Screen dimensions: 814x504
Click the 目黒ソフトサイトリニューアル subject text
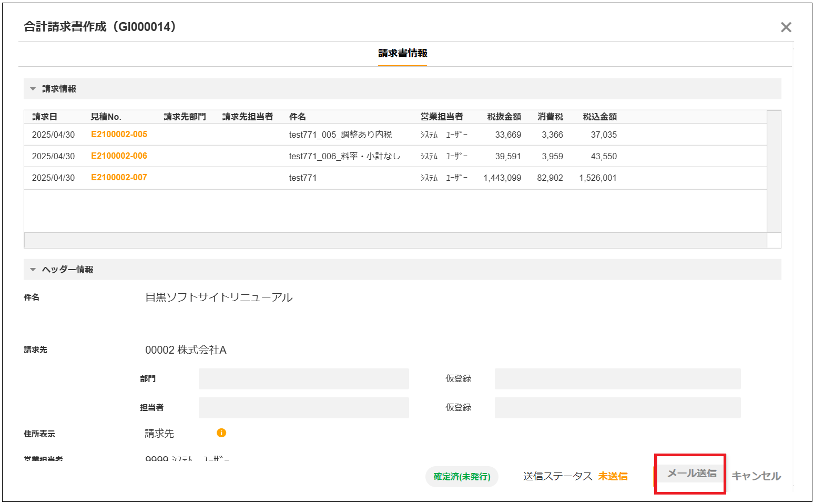click(219, 297)
